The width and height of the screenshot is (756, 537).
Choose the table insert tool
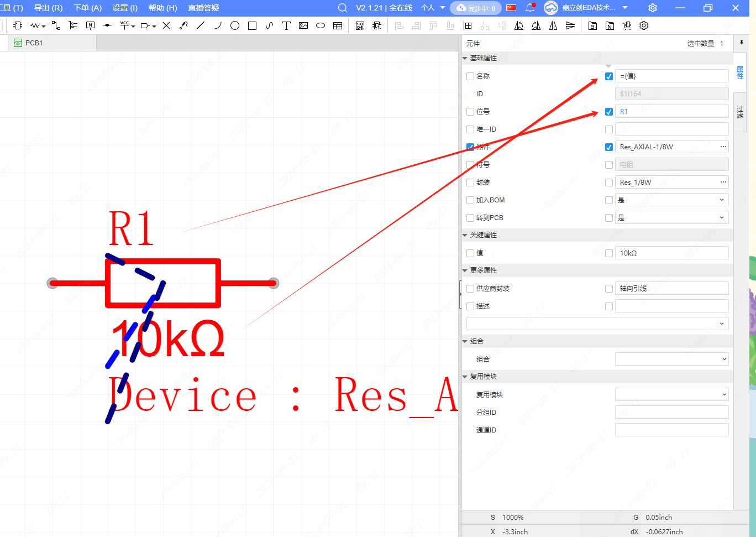(x=338, y=25)
